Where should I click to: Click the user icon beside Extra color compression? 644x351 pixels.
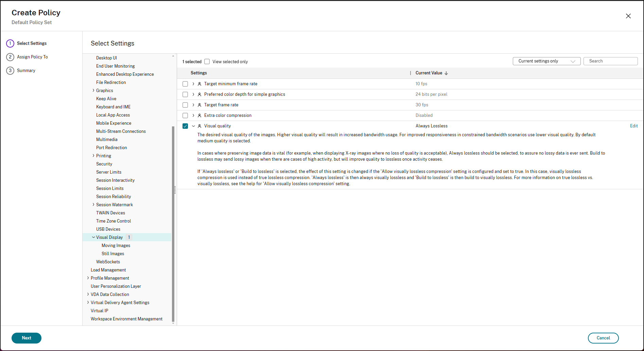199,116
